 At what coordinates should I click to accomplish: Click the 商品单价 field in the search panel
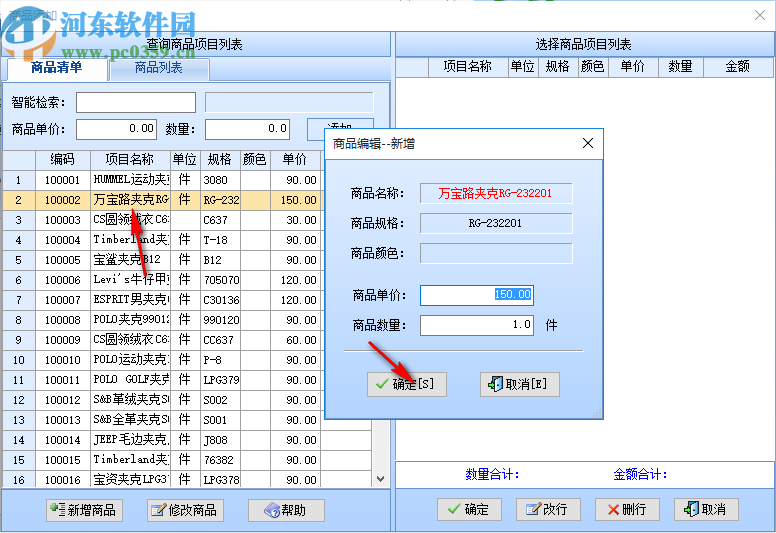(x=116, y=129)
